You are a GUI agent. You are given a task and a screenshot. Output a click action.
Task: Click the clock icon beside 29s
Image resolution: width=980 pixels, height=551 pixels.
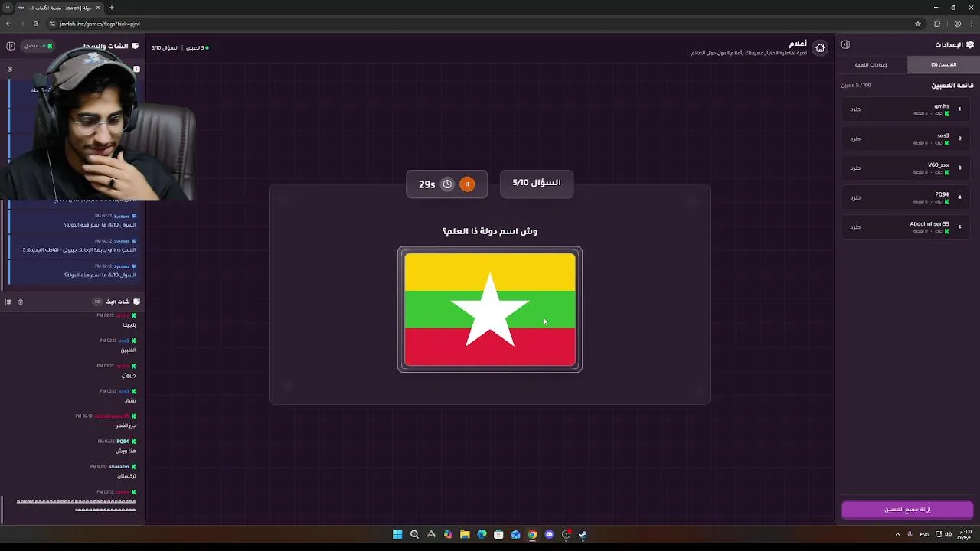(447, 184)
